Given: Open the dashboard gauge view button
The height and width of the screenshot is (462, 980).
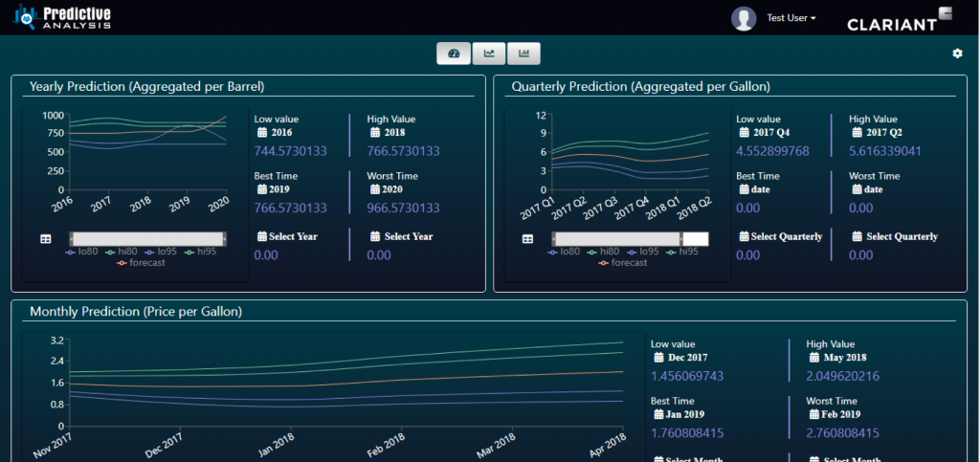Looking at the screenshot, I should 454,54.
